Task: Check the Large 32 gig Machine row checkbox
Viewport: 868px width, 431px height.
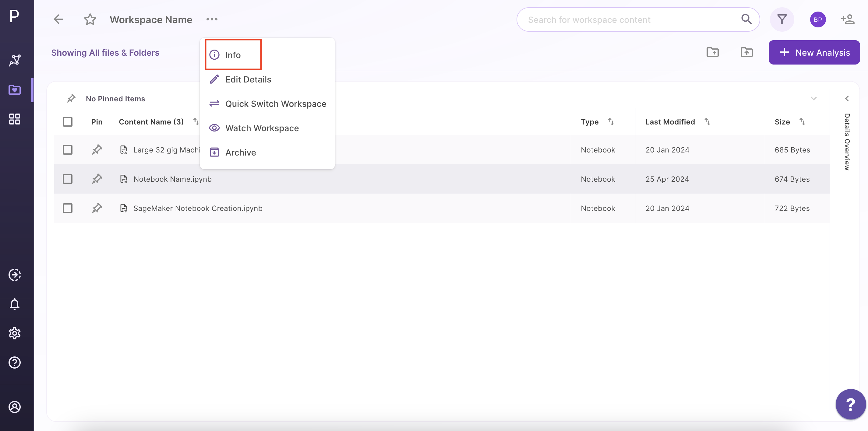Action: coord(67,149)
